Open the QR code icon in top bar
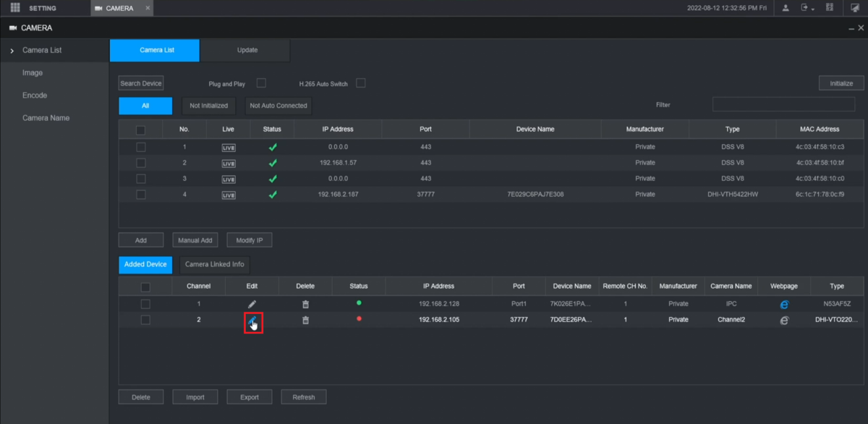This screenshot has width=868, height=424. [x=829, y=8]
